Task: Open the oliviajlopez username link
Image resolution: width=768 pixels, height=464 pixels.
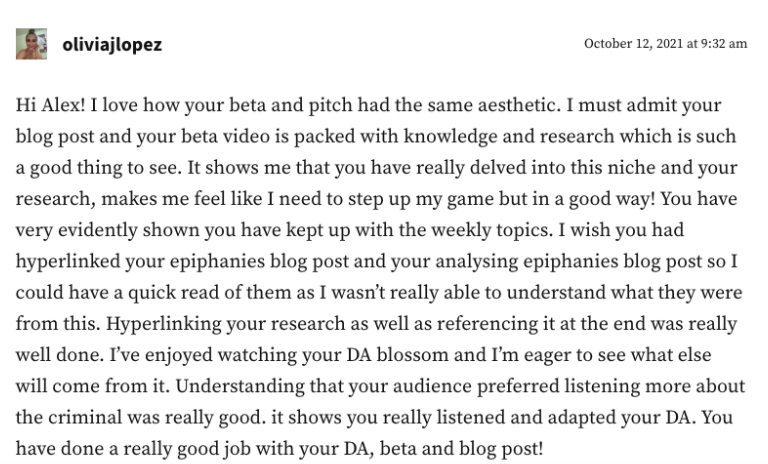Action: pos(111,45)
